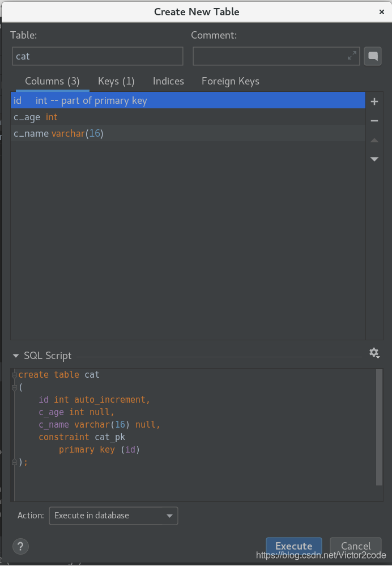Screen dimensions: 392x566
Task: Switch to Keys (1) tab
Action: (x=116, y=81)
